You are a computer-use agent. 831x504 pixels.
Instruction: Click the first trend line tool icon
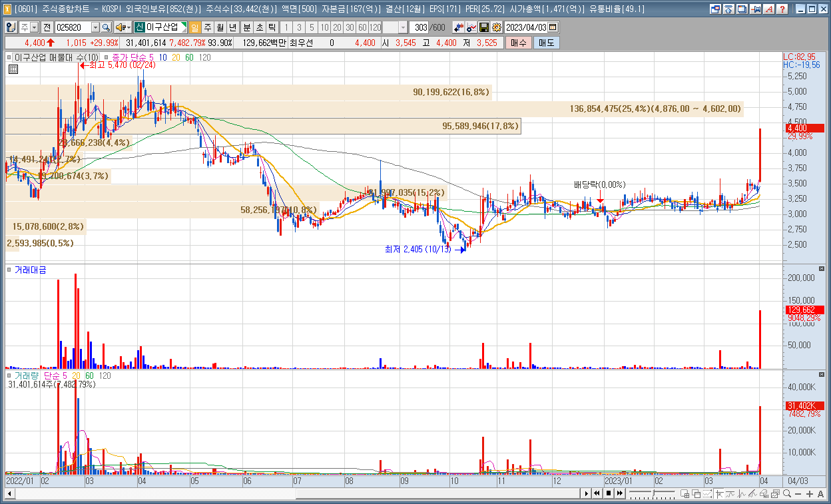pyautogui.click(x=730, y=494)
